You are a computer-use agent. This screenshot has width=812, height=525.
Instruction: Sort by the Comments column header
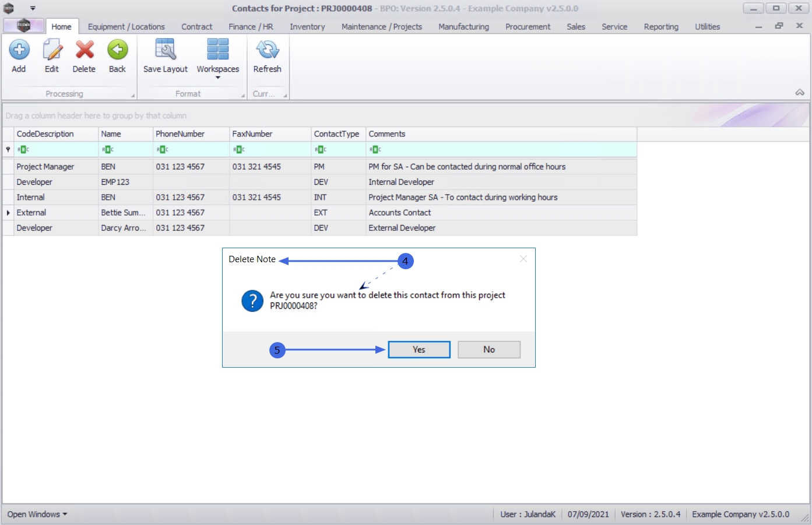click(501, 134)
